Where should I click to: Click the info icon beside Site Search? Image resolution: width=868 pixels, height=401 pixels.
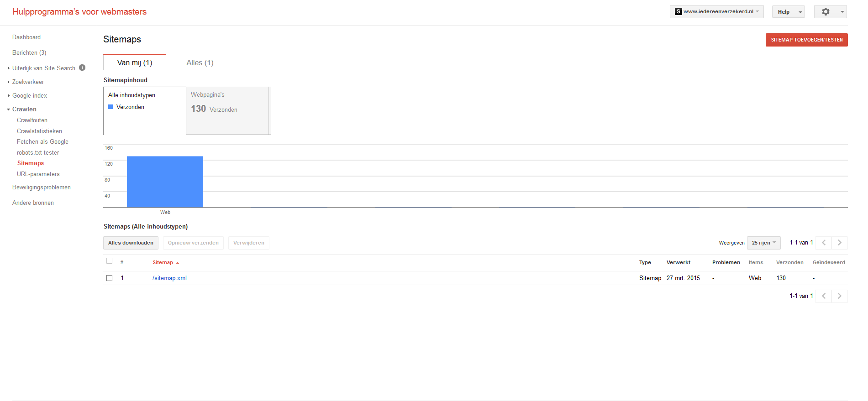[82, 68]
